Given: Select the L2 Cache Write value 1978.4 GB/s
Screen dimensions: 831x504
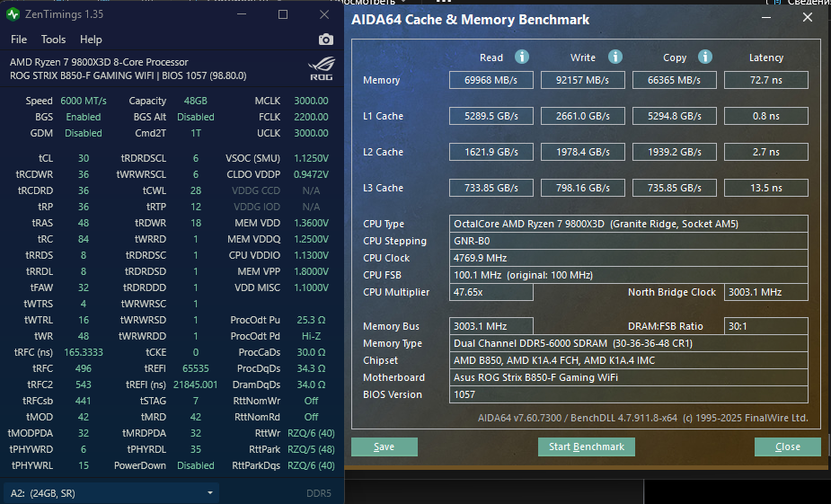Looking at the screenshot, I should pyautogui.click(x=583, y=152).
